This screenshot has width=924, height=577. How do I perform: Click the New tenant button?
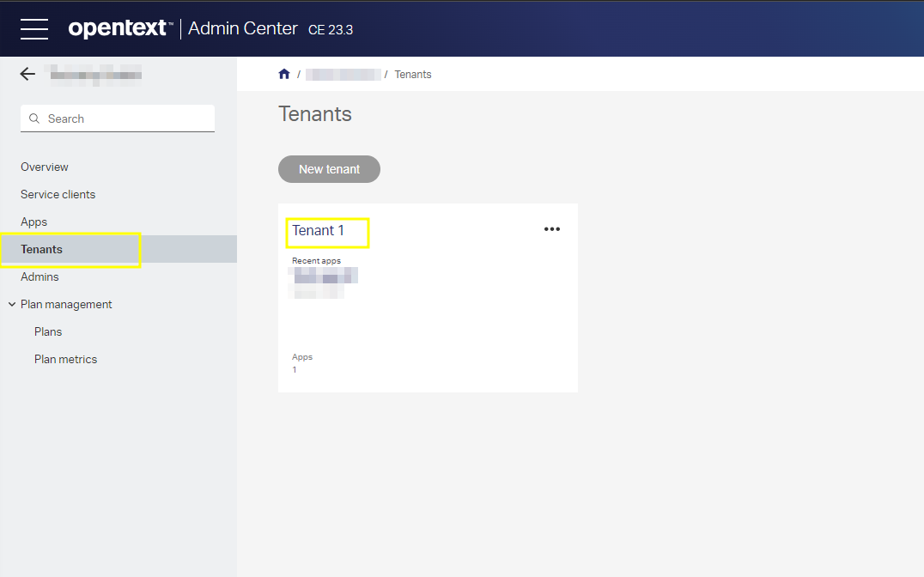tap(329, 169)
